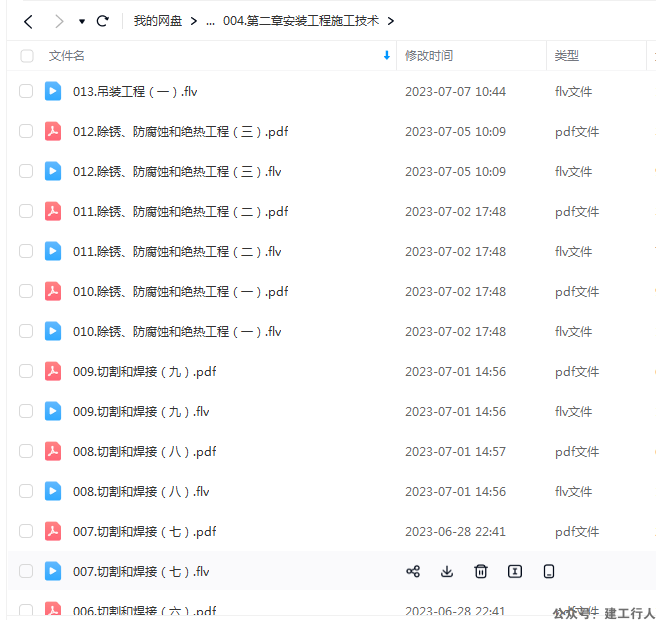Toggle the blue sort direction arrow
The width and height of the screenshot is (656, 620).
click(387, 55)
